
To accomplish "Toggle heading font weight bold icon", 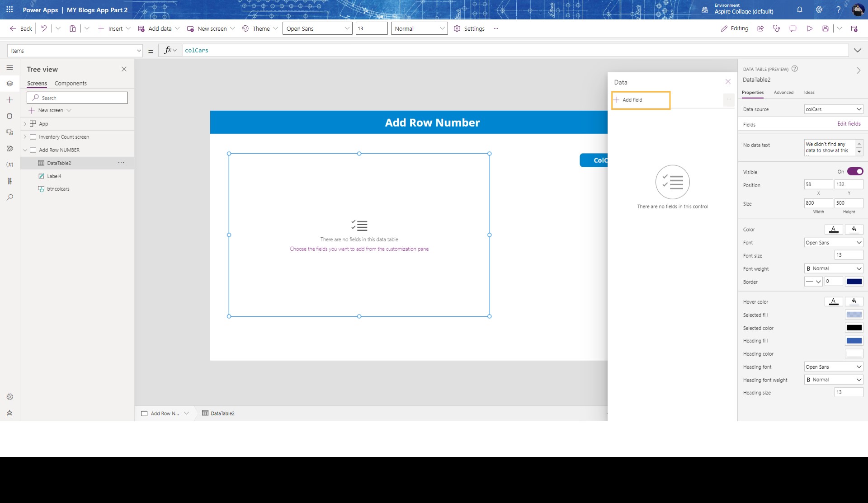I will click(x=809, y=380).
